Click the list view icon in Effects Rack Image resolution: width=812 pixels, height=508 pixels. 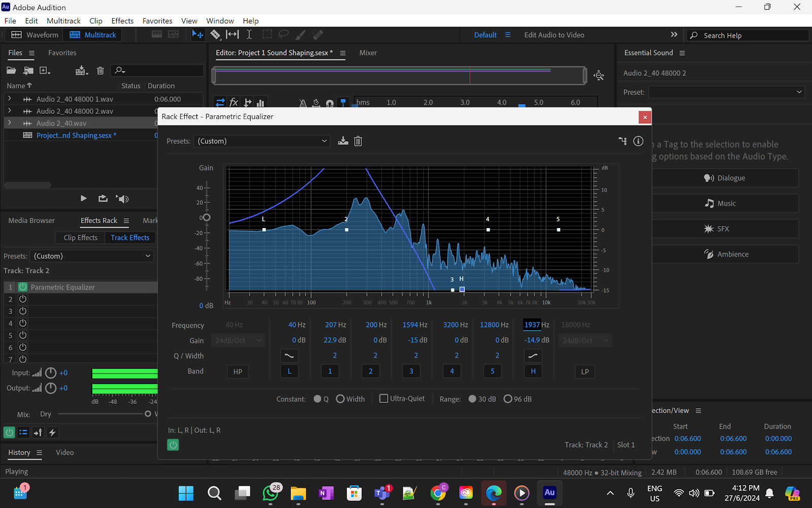pos(23,432)
